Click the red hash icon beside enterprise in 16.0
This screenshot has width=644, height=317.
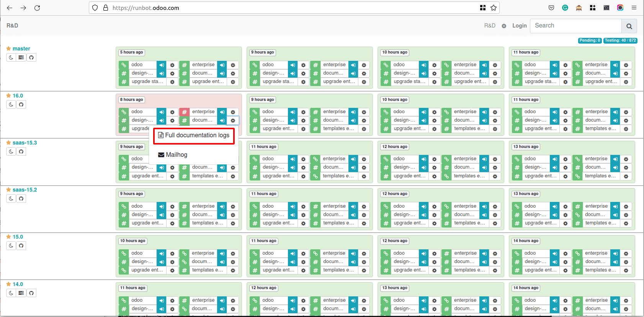(x=184, y=112)
